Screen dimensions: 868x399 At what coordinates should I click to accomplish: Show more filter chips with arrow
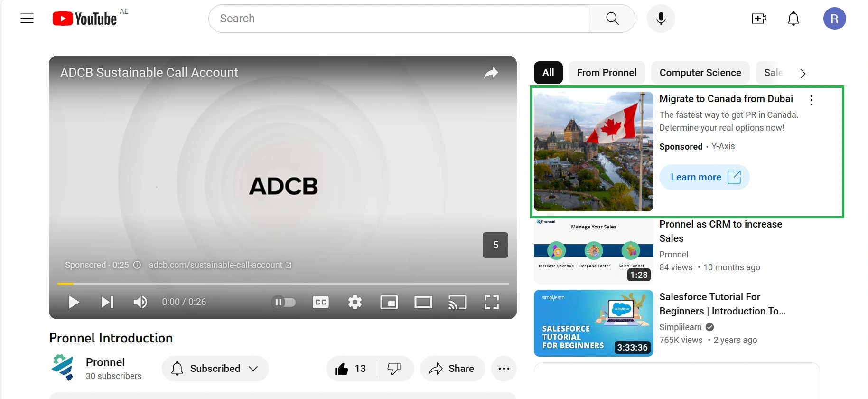tap(803, 74)
